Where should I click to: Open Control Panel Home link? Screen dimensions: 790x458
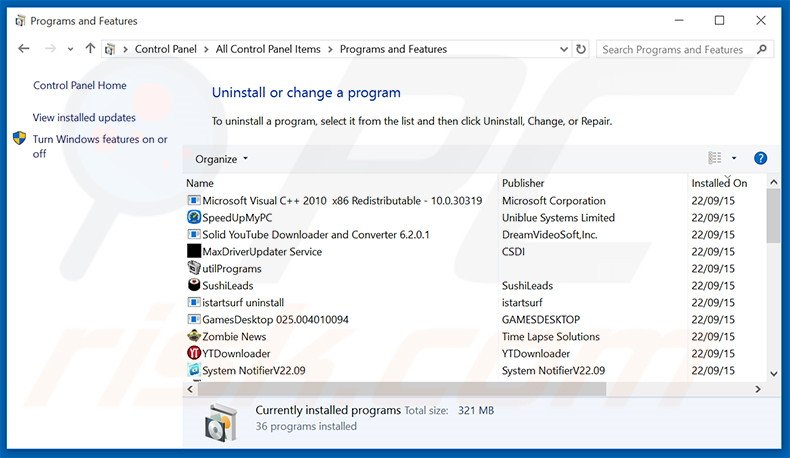80,85
